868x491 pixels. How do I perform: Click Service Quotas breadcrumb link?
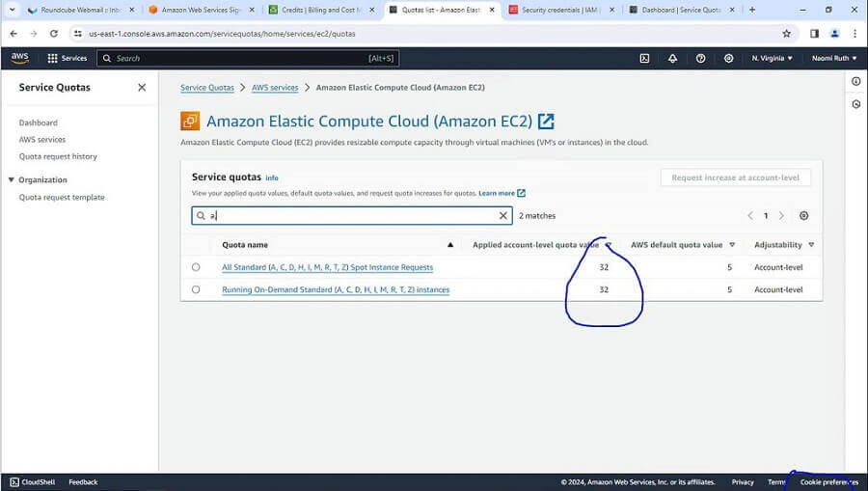(x=207, y=88)
